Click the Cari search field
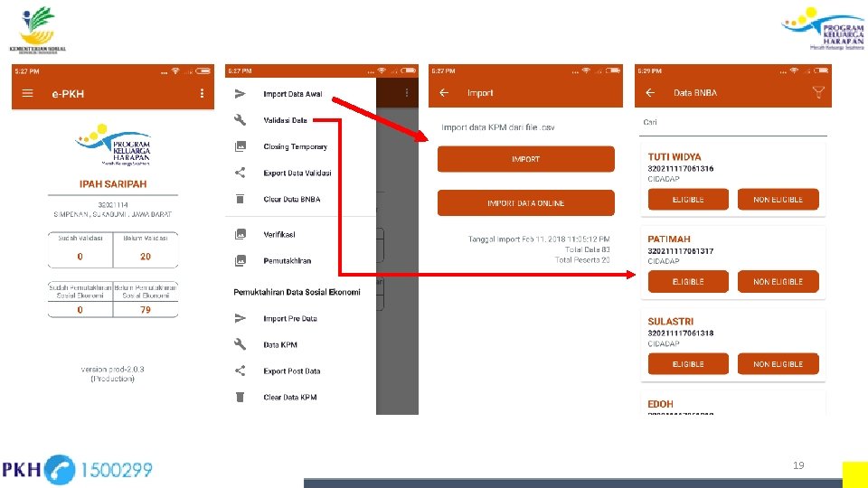868x488 pixels. click(x=733, y=123)
